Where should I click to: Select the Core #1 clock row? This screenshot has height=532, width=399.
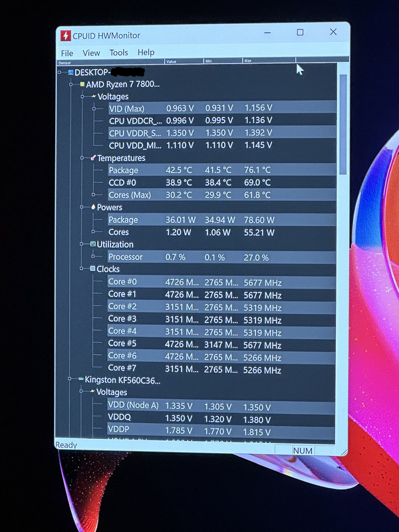221,295
